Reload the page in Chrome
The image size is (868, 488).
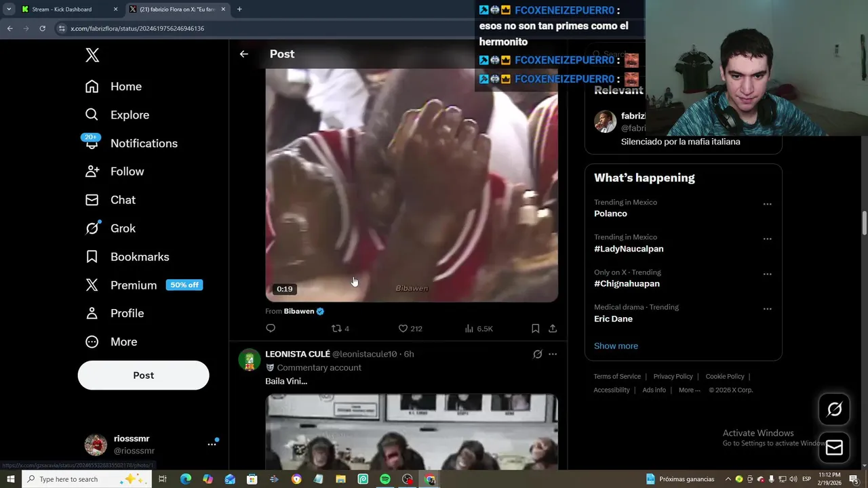click(42, 28)
